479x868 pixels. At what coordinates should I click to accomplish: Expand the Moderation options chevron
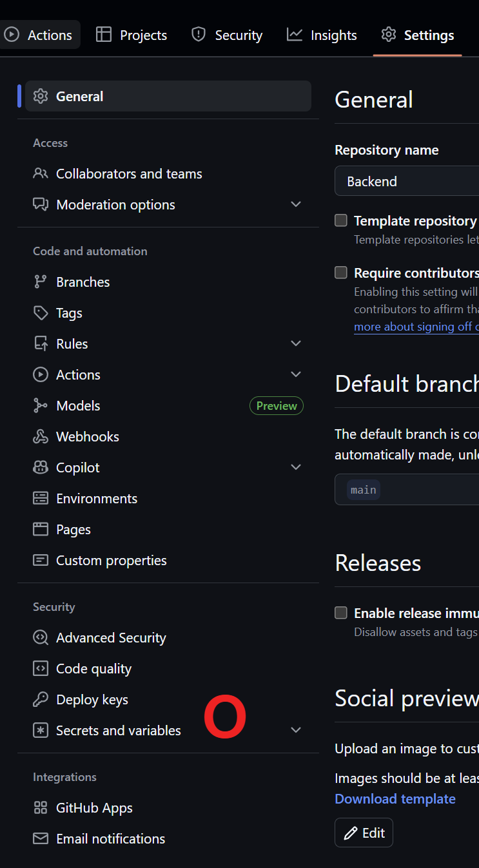296,204
